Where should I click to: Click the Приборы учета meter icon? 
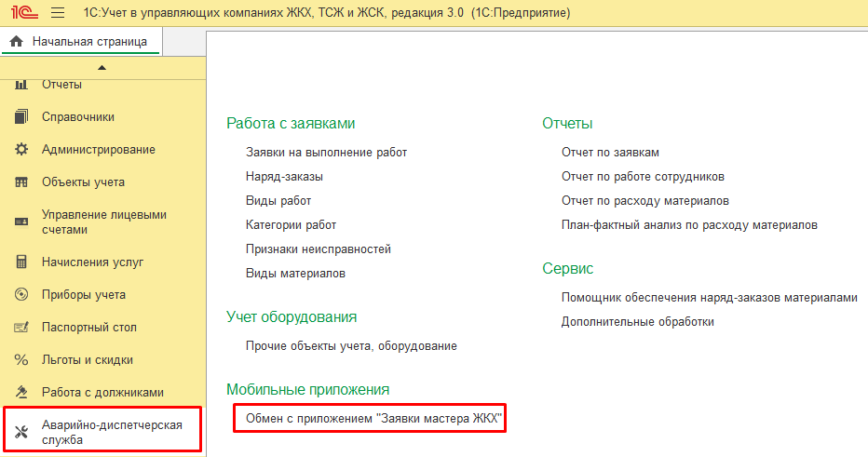tap(21, 294)
